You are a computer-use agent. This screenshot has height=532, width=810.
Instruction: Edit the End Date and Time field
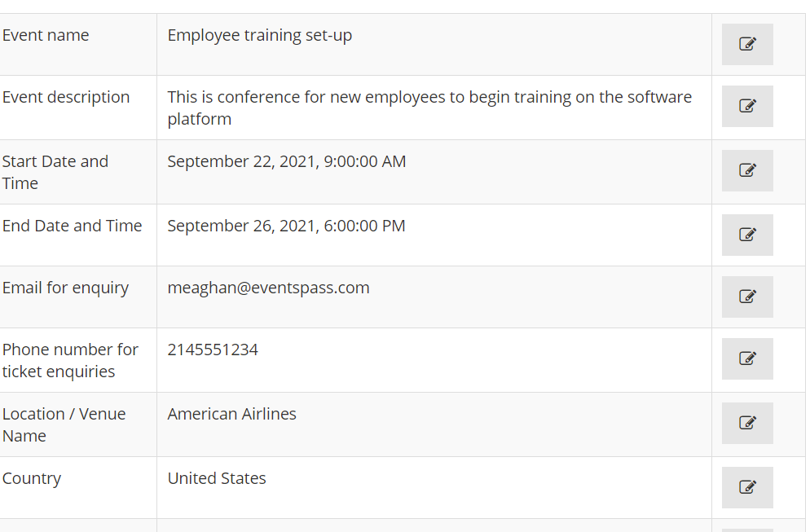[x=747, y=235]
